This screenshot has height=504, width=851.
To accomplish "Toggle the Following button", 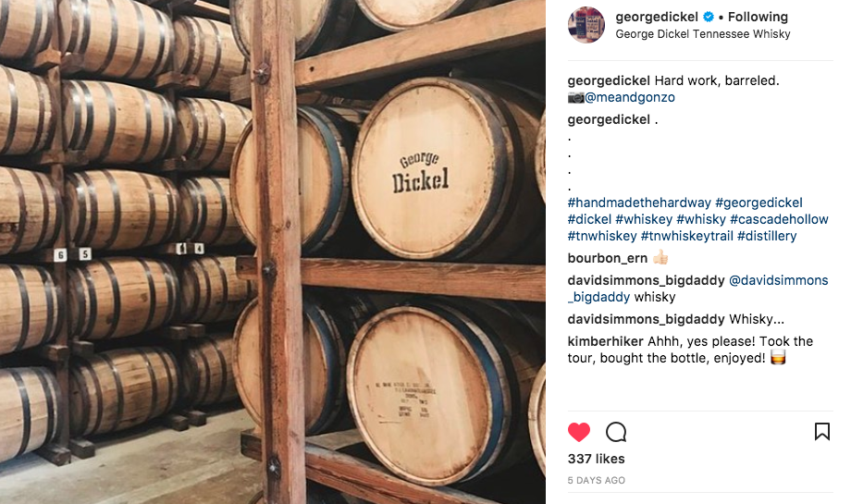I will click(758, 17).
